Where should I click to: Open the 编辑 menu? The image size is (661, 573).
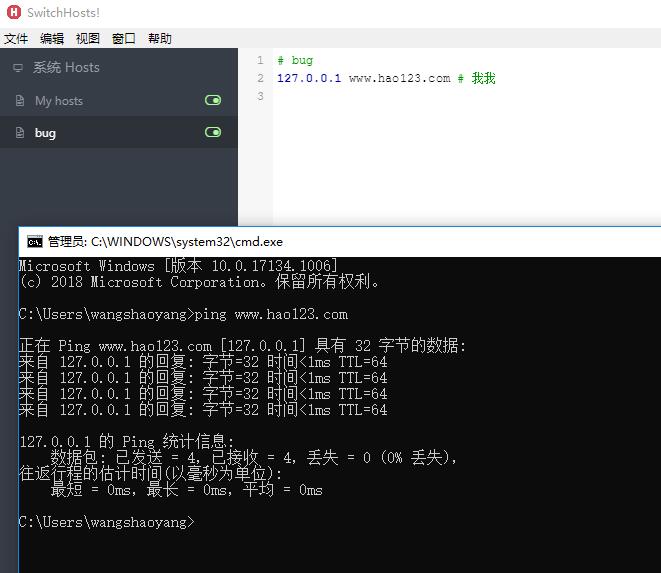(52, 39)
